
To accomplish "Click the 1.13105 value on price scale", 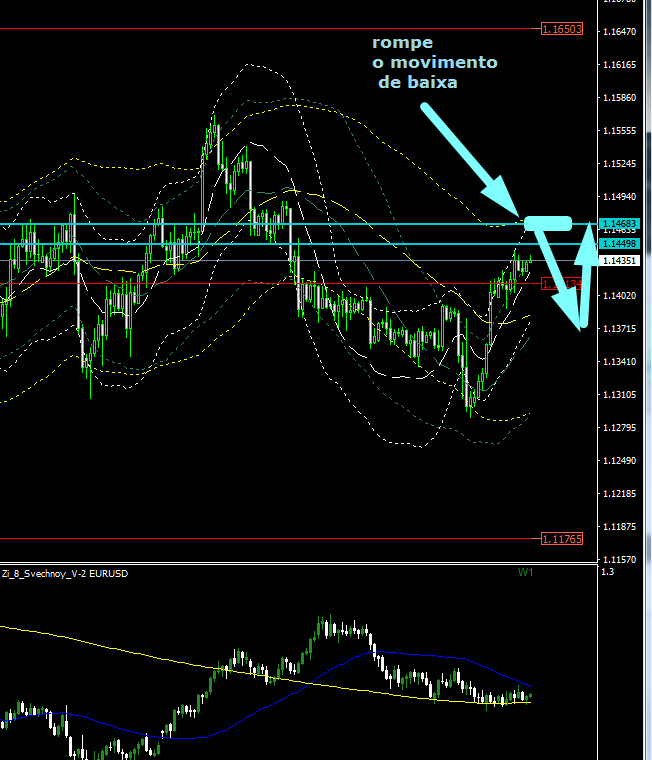I will [x=621, y=395].
